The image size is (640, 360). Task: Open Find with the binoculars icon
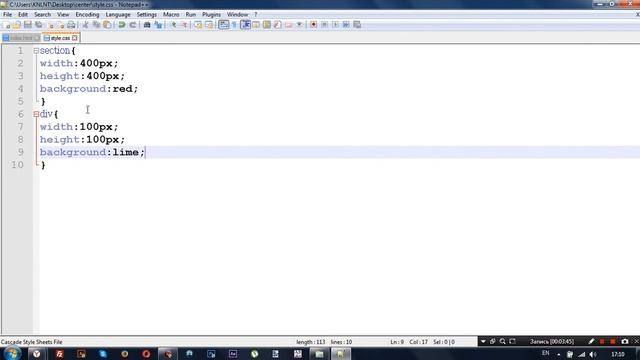pyautogui.click(x=147, y=25)
